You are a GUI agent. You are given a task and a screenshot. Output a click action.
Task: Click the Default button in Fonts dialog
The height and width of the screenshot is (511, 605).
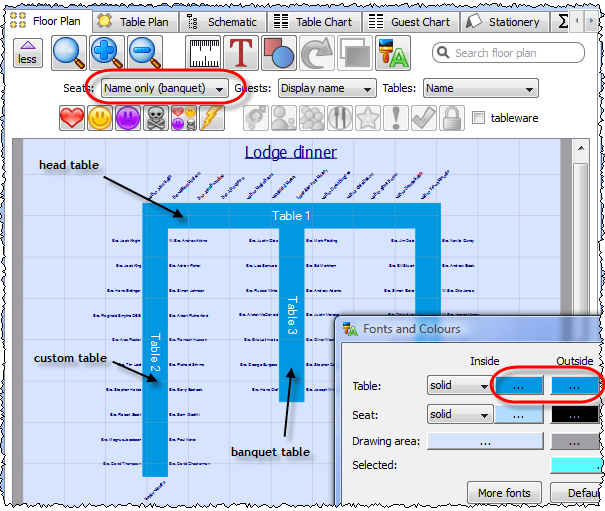576,492
